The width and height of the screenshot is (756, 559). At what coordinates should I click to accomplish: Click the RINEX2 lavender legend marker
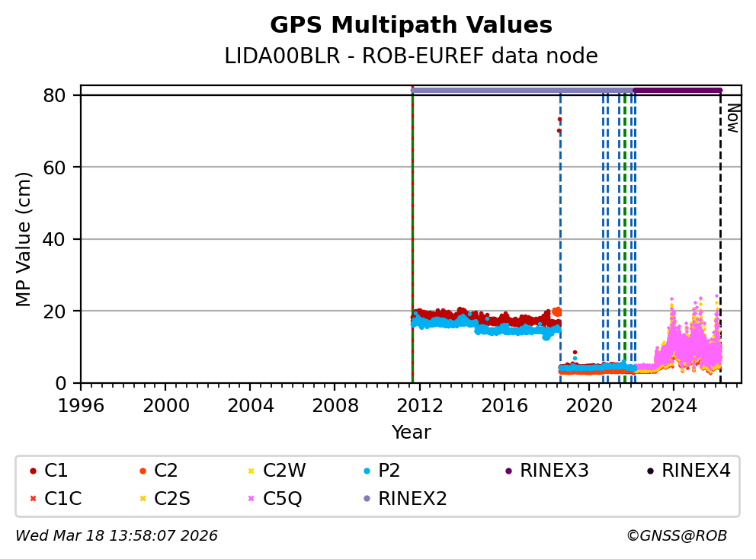[367, 499]
